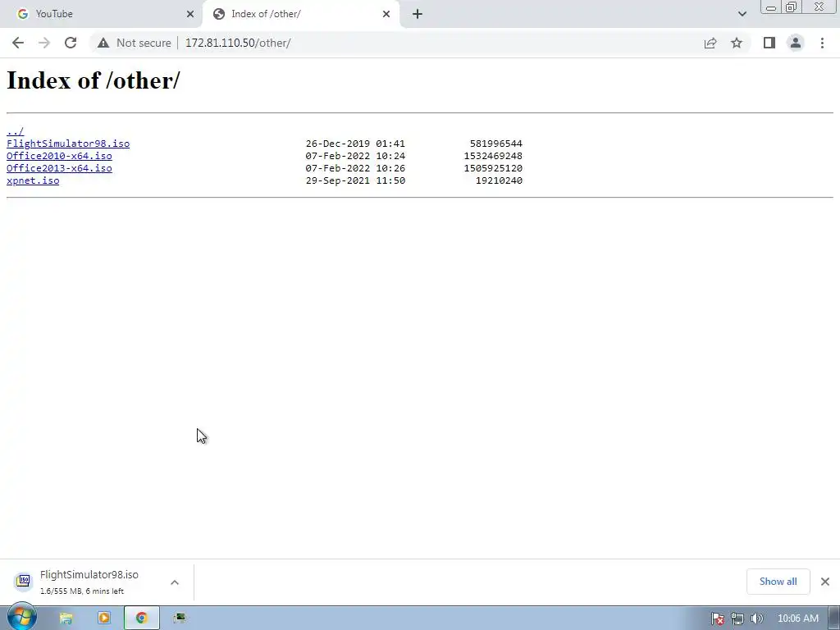The width and height of the screenshot is (840, 630).
Task: Click the Chrome taskbar icon
Action: pos(141,619)
